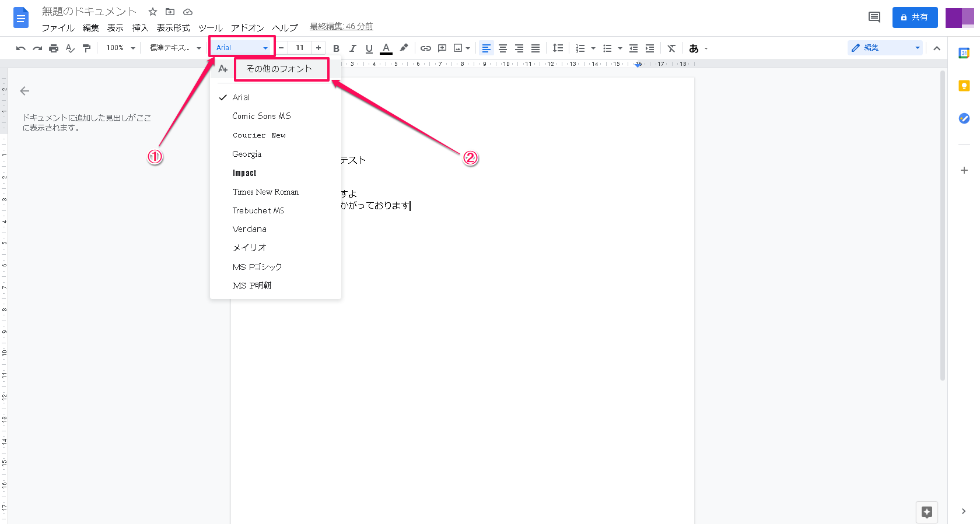Click the add comment icon

[x=442, y=48]
